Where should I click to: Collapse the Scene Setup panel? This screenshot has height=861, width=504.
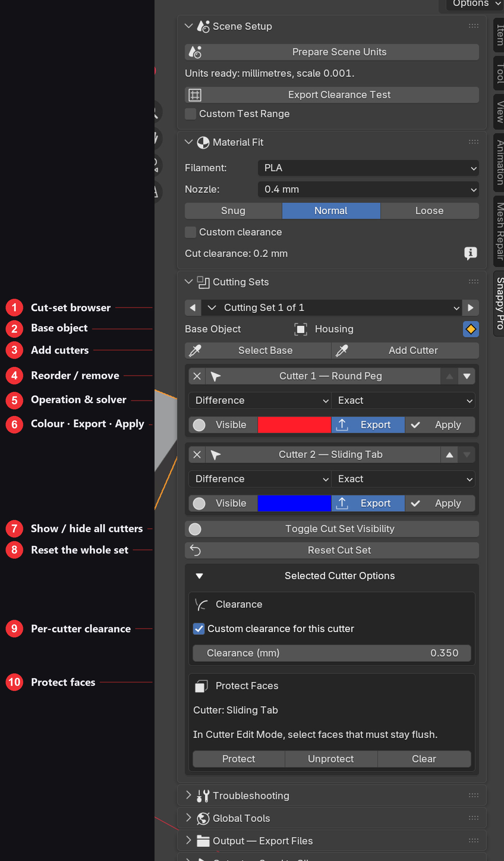pyautogui.click(x=189, y=26)
